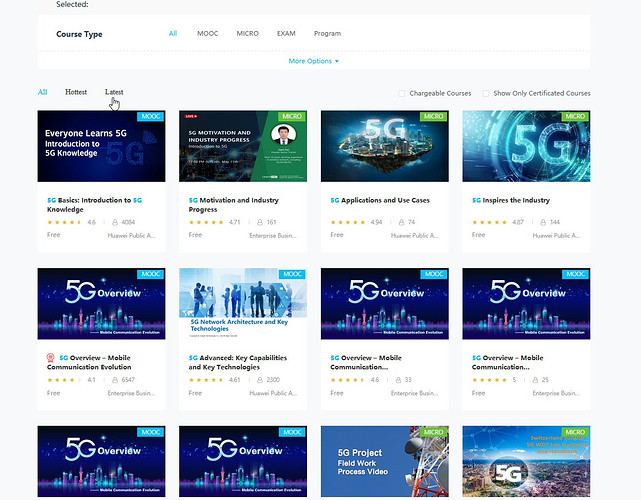The height and width of the screenshot is (500, 641).
Task: Open the 5G Inspires the Industry thumbnail
Action: (x=526, y=146)
